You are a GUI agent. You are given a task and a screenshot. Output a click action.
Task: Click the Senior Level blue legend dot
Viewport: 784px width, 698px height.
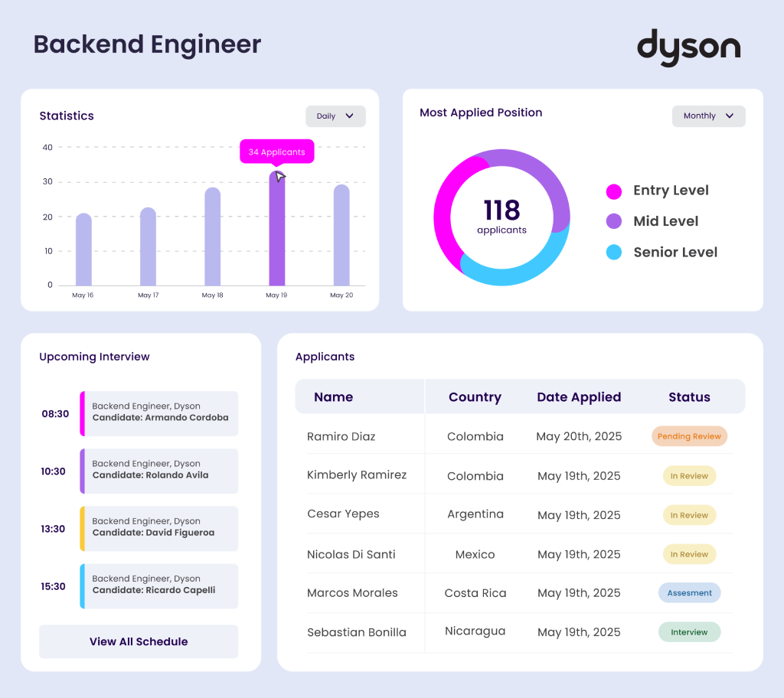pos(614,253)
